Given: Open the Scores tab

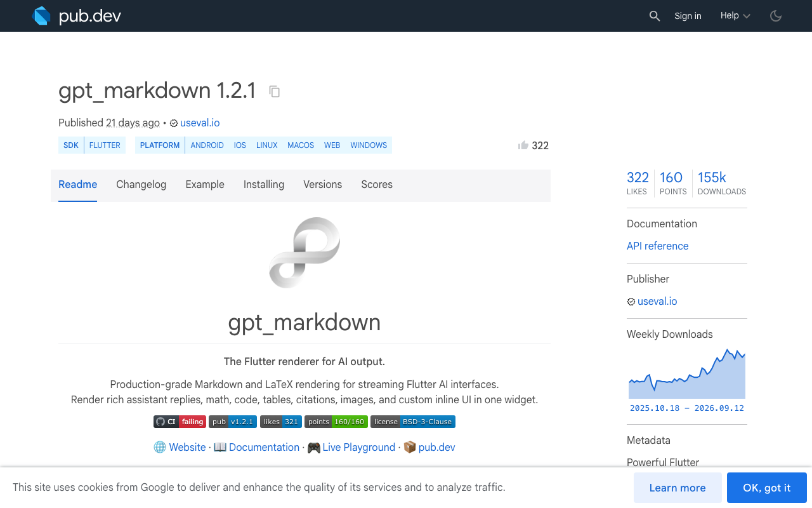Looking at the screenshot, I should (377, 185).
